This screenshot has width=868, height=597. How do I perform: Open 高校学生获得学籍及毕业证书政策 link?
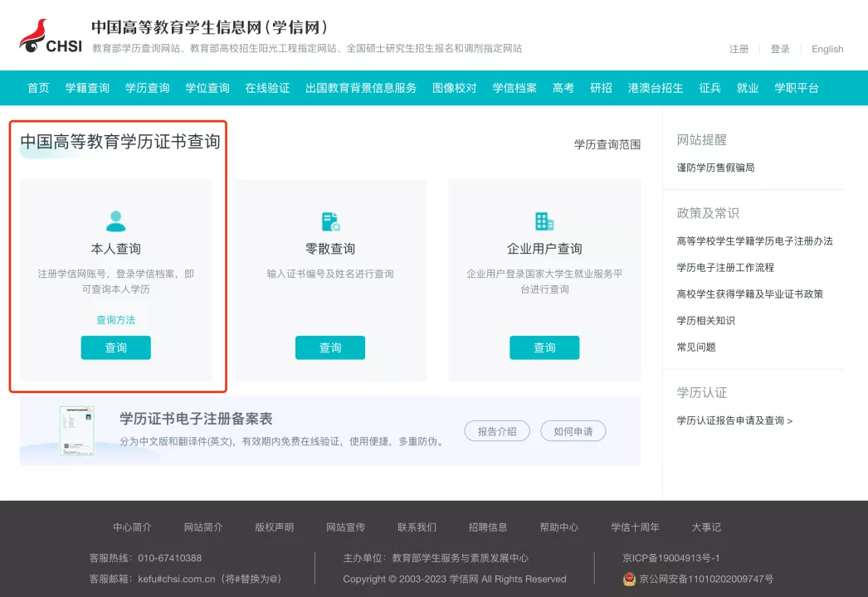tap(749, 294)
